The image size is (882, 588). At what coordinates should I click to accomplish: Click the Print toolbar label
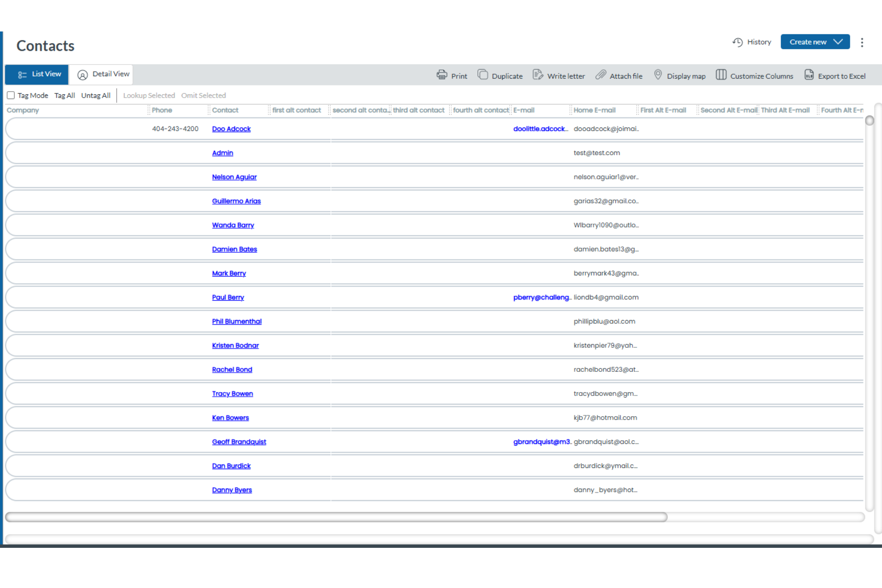pyautogui.click(x=459, y=76)
